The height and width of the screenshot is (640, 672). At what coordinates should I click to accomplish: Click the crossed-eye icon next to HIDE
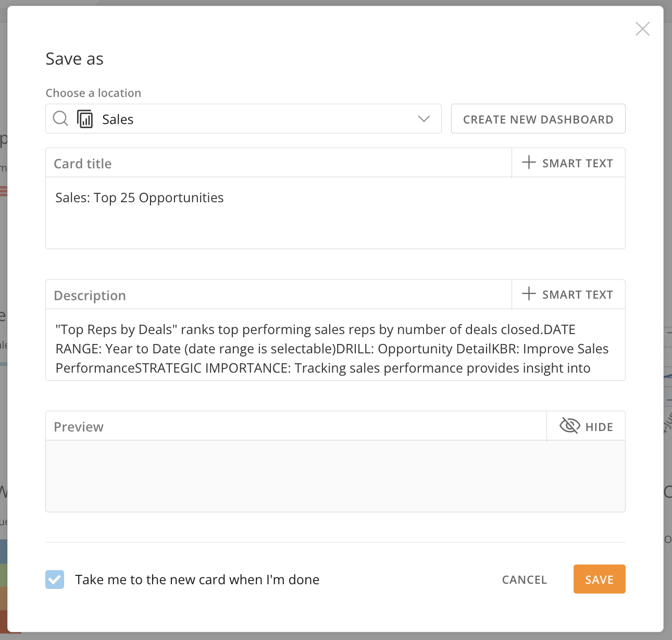click(x=570, y=426)
